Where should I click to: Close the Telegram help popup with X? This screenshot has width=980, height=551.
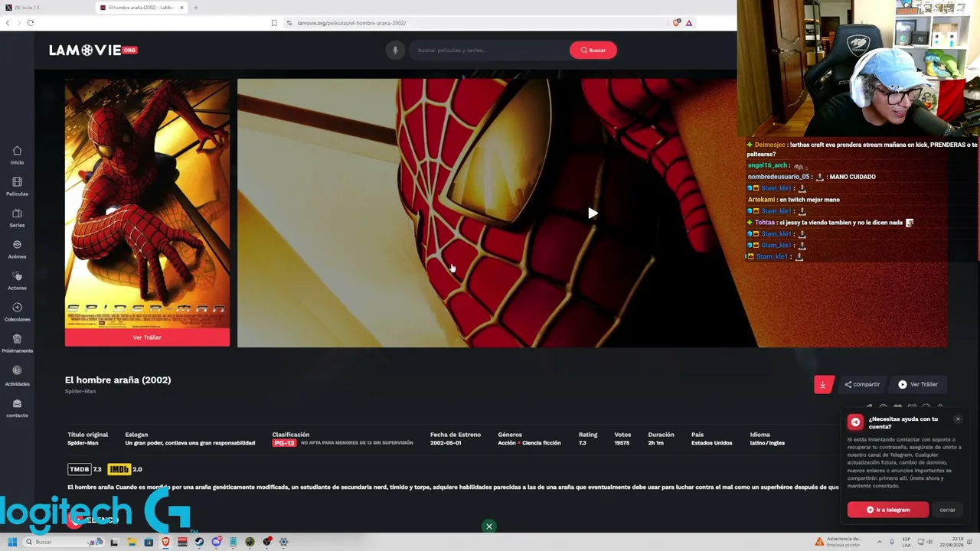pyautogui.click(x=958, y=419)
